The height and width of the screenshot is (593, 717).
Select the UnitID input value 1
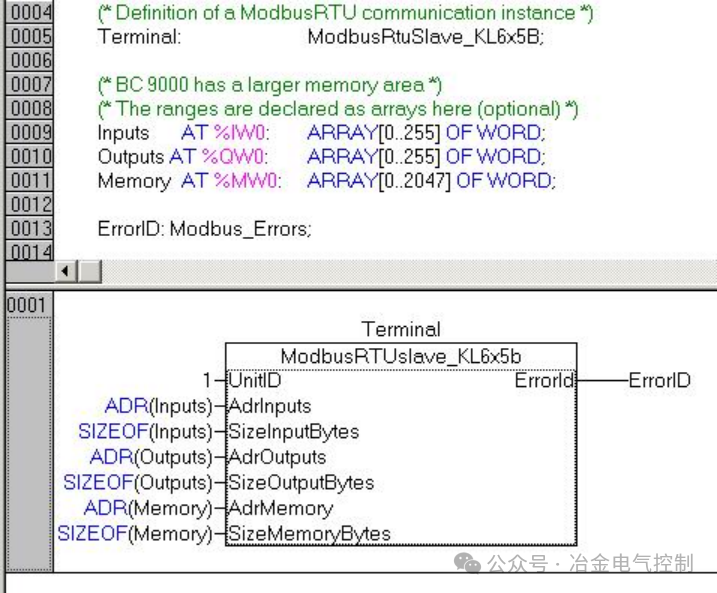pyautogui.click(x=207, y=380)
